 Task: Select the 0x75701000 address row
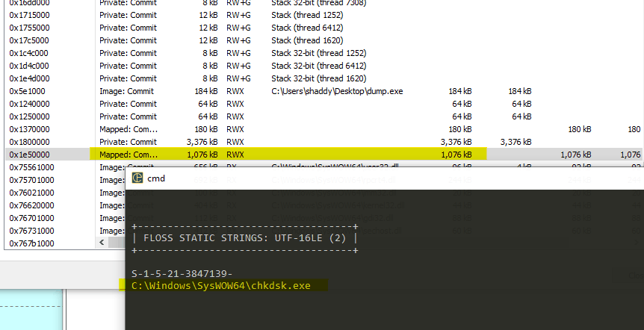(x=31, y=180)
